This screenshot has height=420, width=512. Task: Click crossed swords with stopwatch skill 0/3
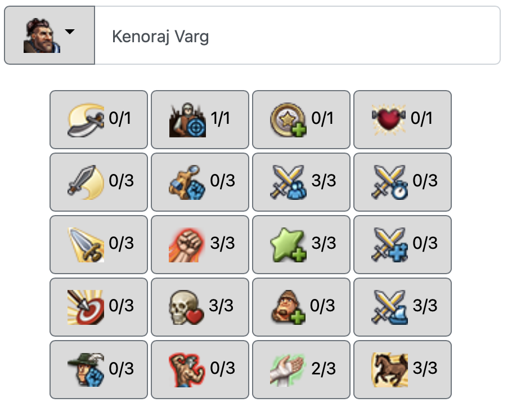pos(402,181)
